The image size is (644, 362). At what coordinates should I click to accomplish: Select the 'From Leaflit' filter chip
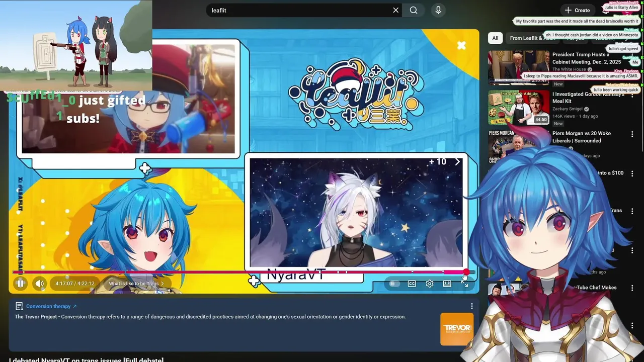tap(532, 38)
